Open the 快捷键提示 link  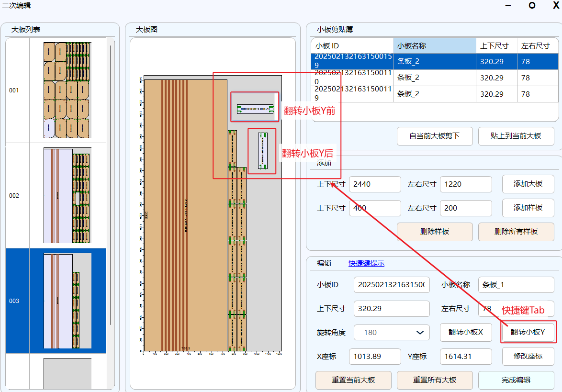[x=366, y=263]
